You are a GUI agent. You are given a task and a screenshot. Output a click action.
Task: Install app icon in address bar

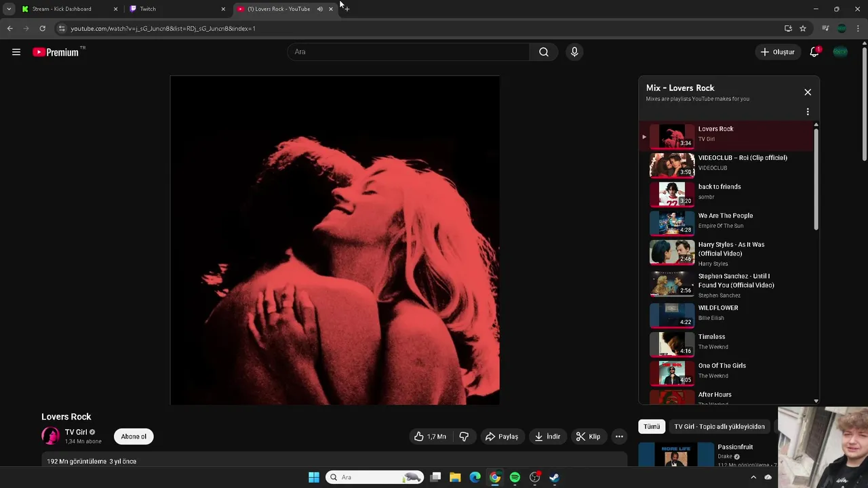(788, 28)
